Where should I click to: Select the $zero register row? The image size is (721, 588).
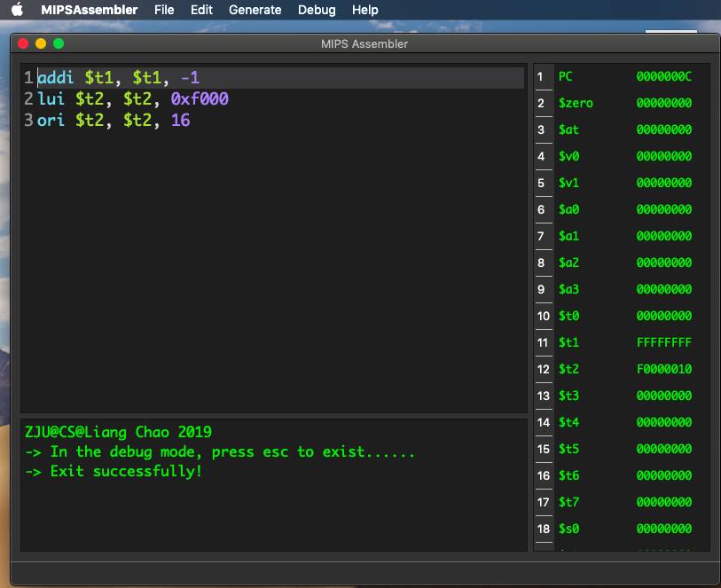(622, 103)
